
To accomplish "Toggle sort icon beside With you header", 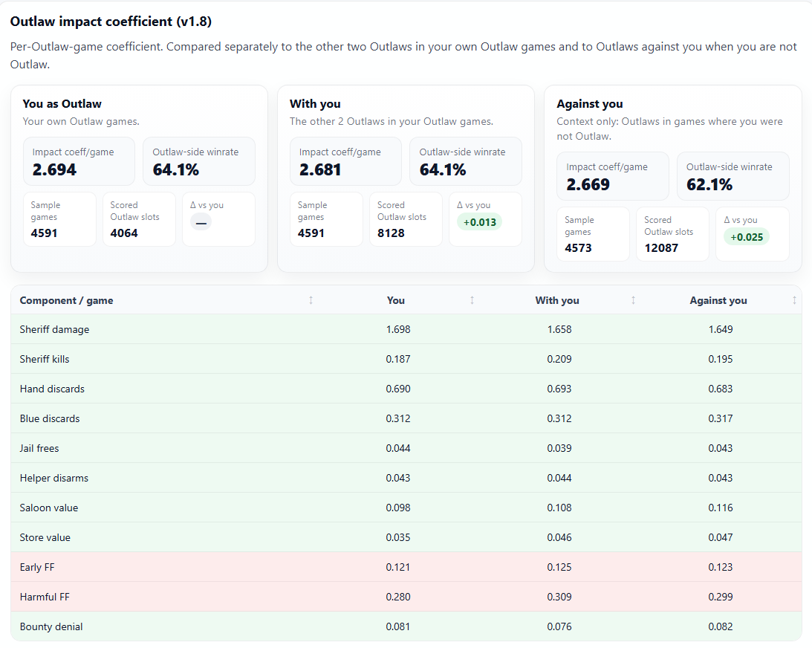I will click(x=633, y=300).
